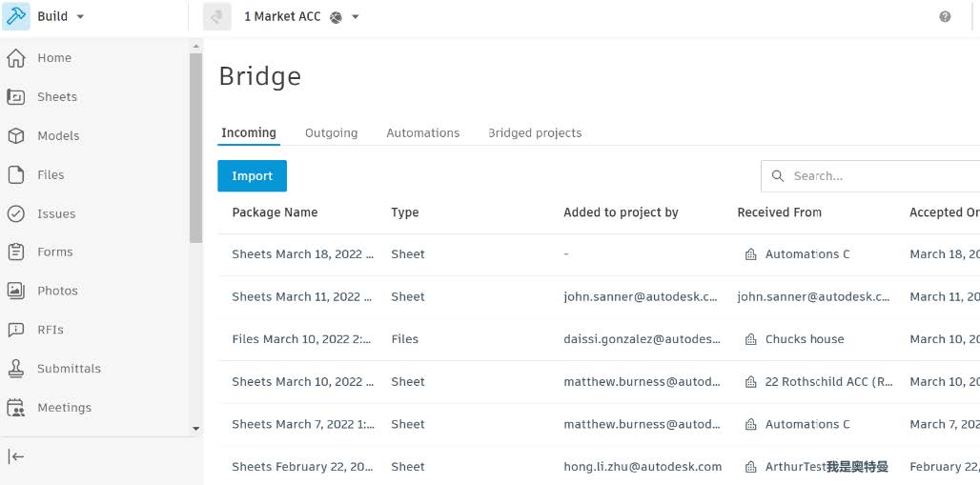Open Meetings from the sidebar menu
The width and height of the screenshot is (980, 485).
click(65, 408)
